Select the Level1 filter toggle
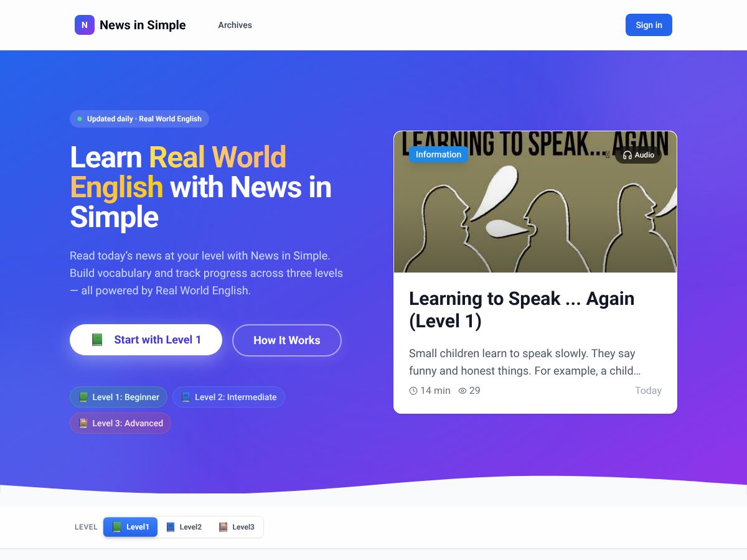The image size is (747, 560). point(130,527)
